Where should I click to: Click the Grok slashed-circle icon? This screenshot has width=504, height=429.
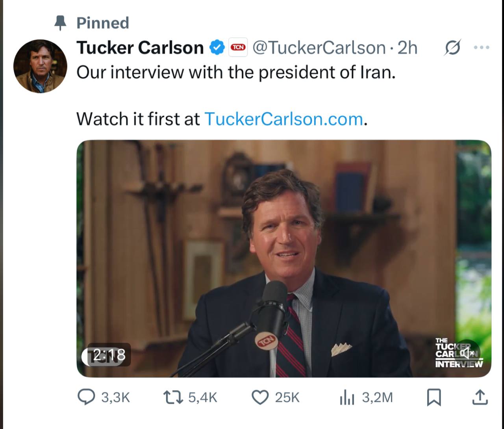(452, 48)
